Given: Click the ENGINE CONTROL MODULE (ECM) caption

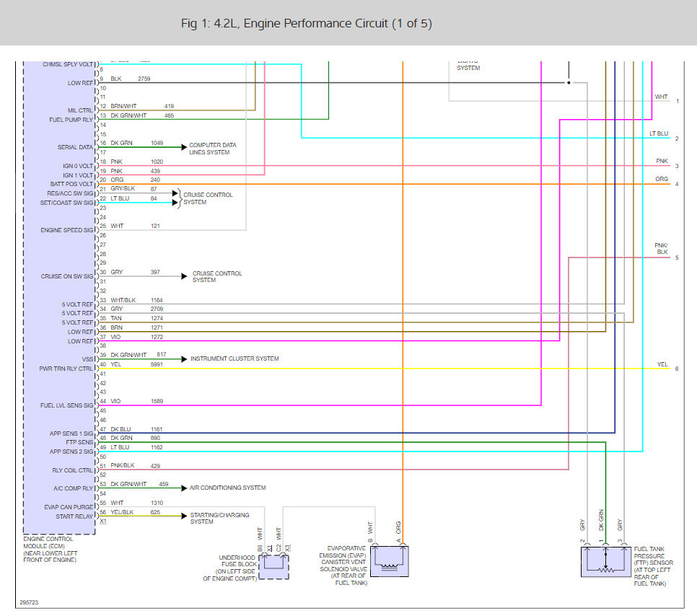Looking at the screenshot, I should [x=51, y=550].
